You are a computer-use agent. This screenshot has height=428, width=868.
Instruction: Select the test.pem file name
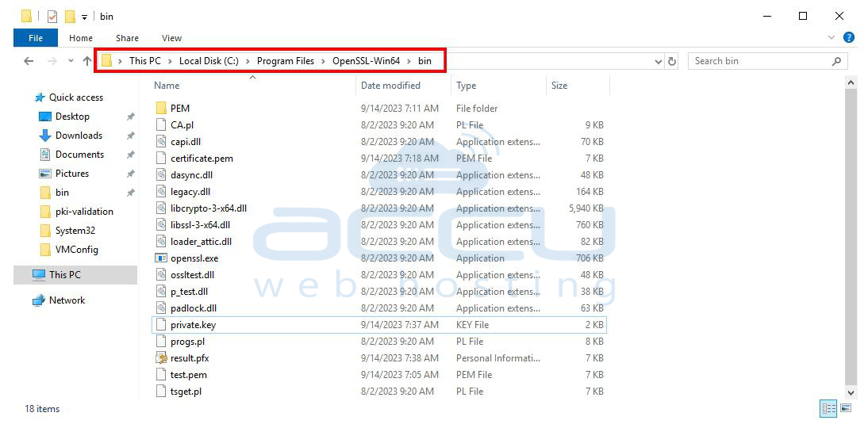pos(189,374)
